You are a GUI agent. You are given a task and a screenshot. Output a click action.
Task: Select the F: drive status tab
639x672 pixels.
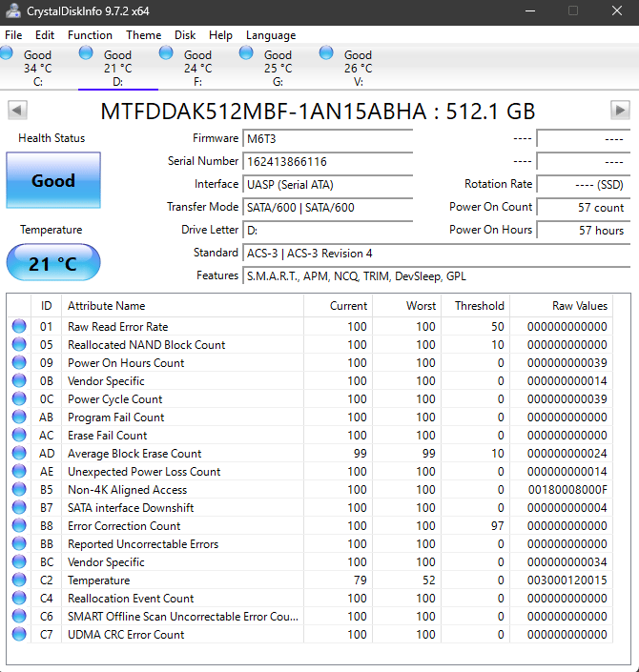[x=197, y=68]
